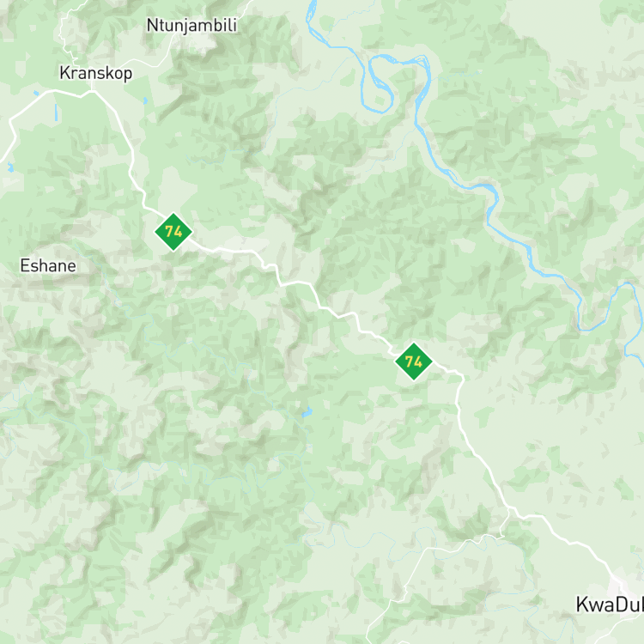
Task: Click the small pond east of Kranskop
Action: [x=145, y=100]
